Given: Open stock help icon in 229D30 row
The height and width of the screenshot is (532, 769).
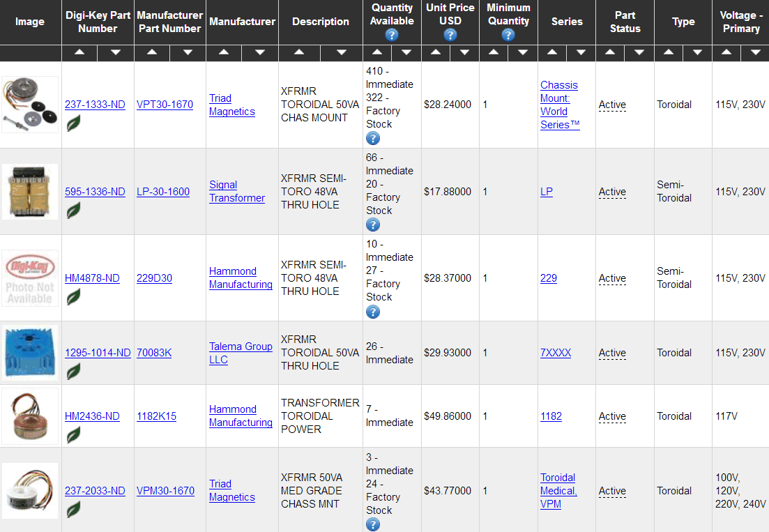Looking at the screenshot, I should tap(373, 312).
